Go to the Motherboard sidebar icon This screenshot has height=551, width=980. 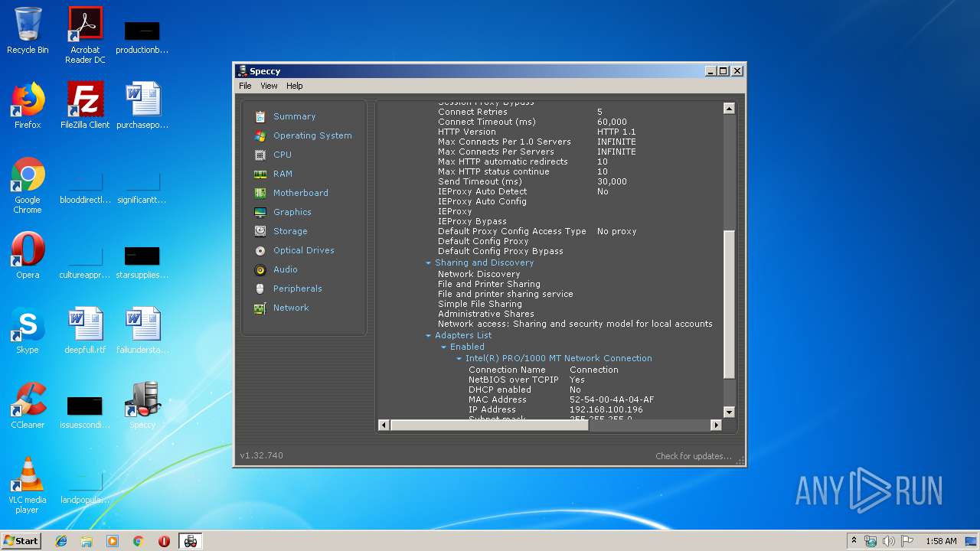[x=260, y=193]
